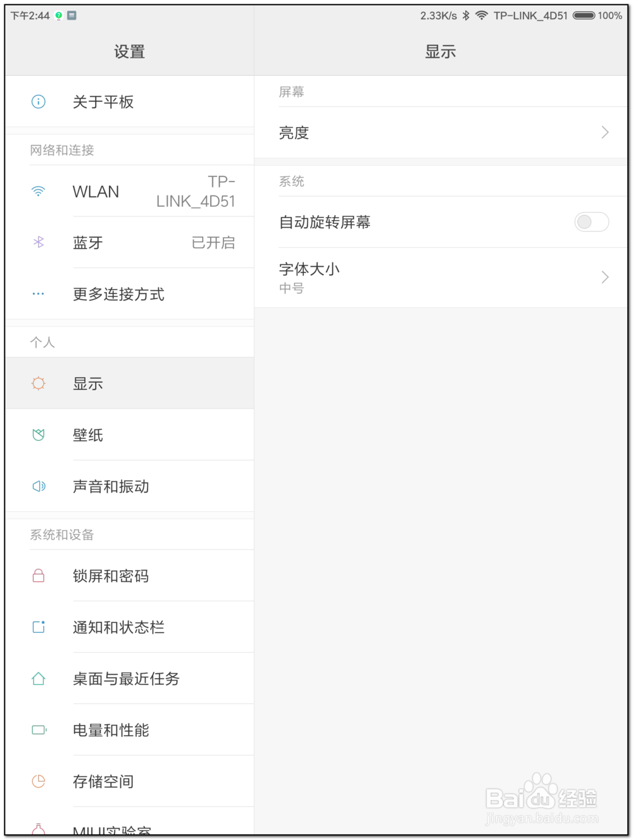
Task: Click the info icon beside 关于平板
Action: pyautogui.click(x=39, y=102)
